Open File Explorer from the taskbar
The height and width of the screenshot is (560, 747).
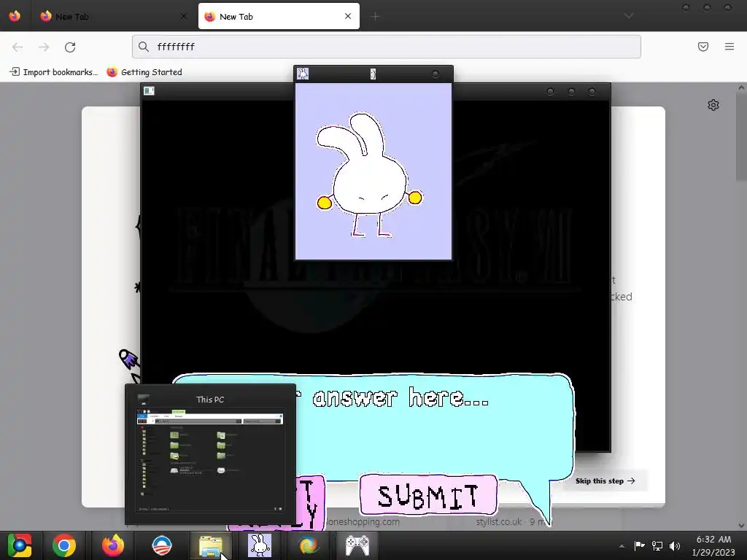click(x=211, y=545)
